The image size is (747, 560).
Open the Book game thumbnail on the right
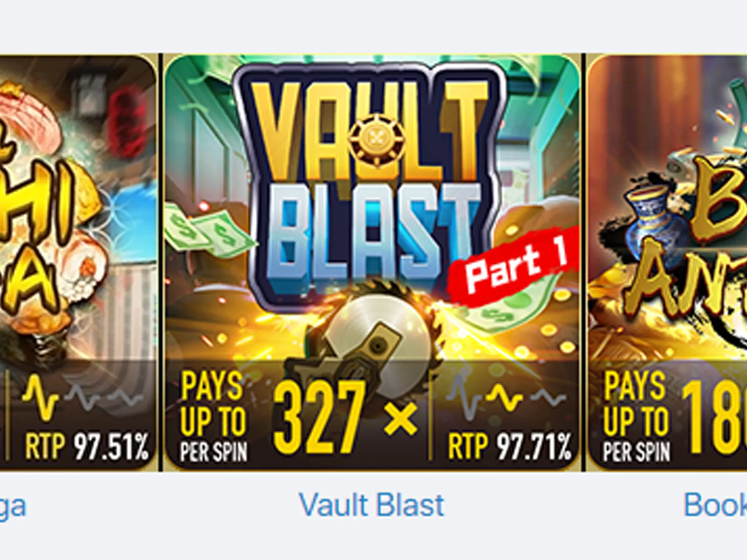pos(667,262)
